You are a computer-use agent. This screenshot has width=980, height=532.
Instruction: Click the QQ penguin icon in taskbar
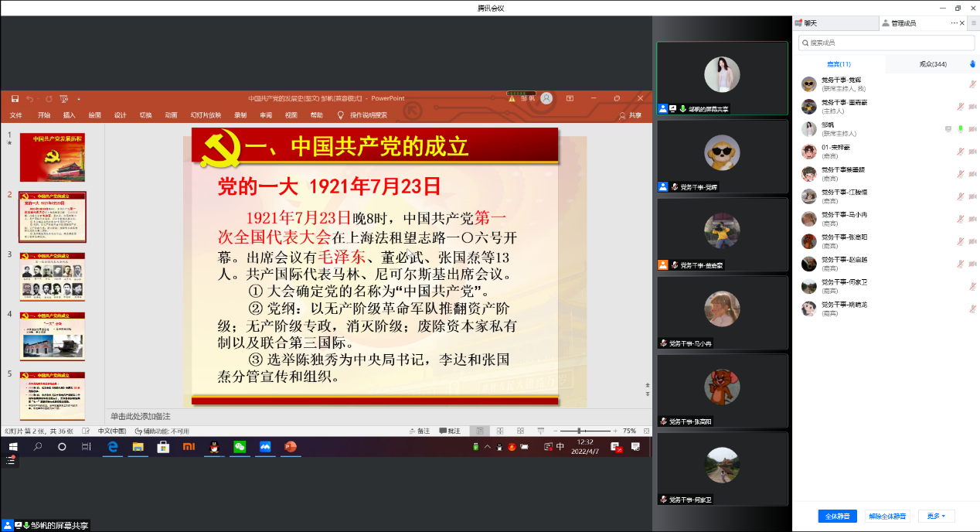coord(213,447)
